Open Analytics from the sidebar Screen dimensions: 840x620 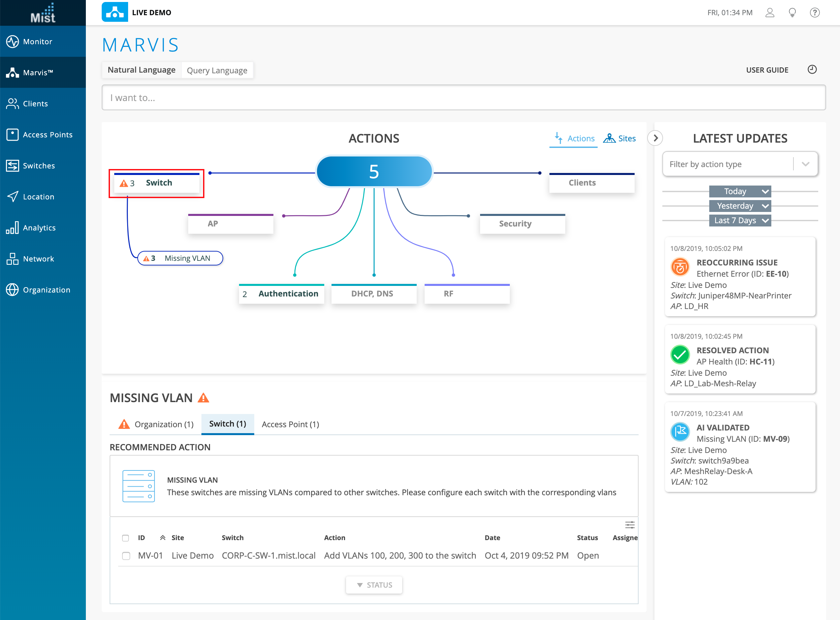click(x=39, y=228)
